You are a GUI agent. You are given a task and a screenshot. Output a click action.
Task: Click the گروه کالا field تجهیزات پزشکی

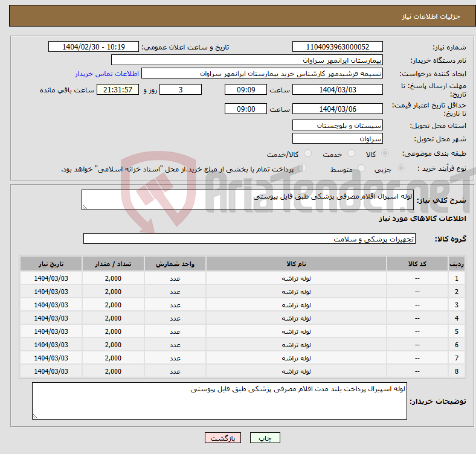(249, 238)
